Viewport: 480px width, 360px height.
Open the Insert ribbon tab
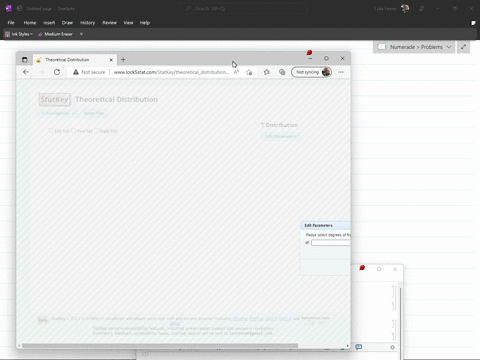click(x=49, y=23)
